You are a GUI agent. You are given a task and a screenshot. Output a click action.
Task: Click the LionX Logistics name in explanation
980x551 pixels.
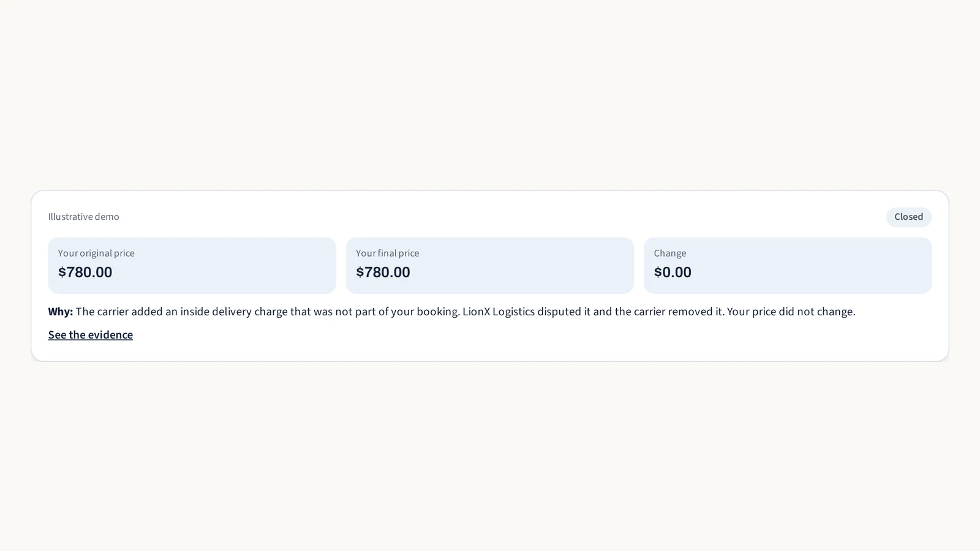click(499, 312)
